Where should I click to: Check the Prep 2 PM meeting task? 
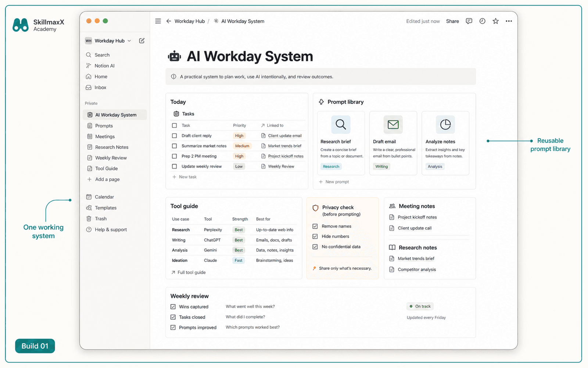(x=175, y=156)
